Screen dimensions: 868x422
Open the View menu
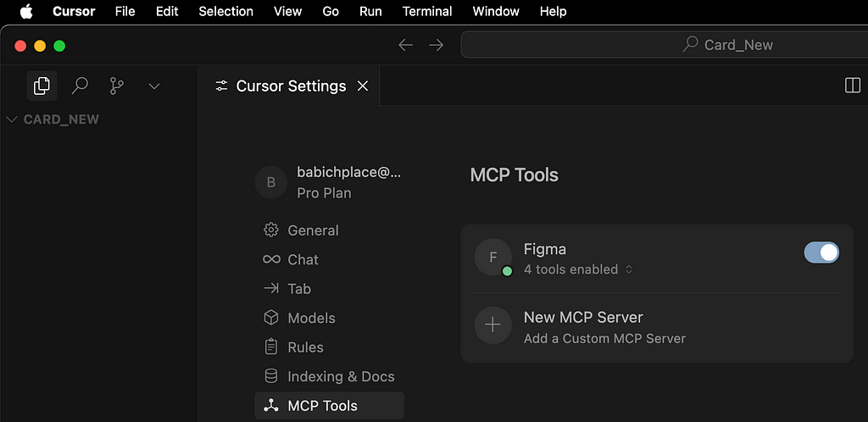[288, 12]
